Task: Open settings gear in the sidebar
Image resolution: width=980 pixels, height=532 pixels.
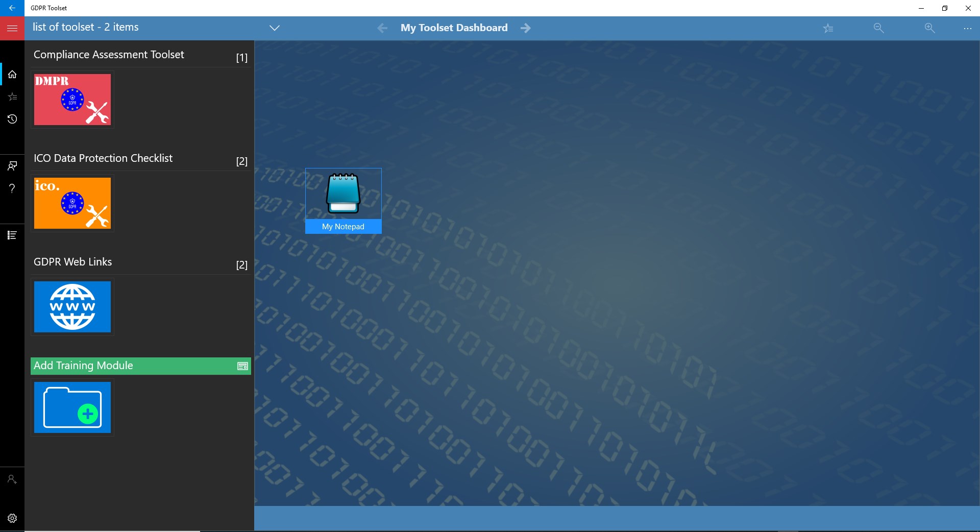Action: pos(12,518)
